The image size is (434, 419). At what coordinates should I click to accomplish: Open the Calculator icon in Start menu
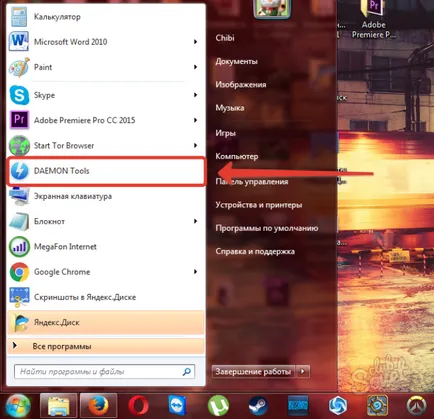[19, 17]
